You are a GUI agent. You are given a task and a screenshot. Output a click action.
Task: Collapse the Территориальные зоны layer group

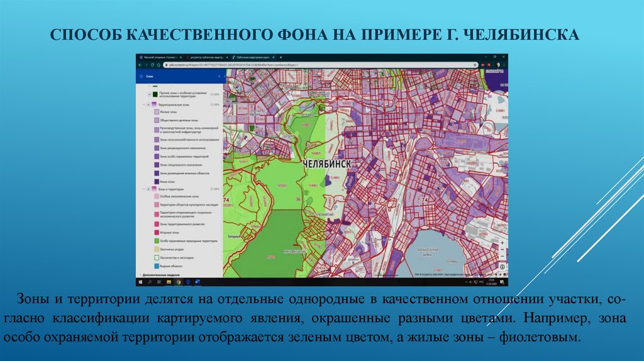click(x=144, y=104)
